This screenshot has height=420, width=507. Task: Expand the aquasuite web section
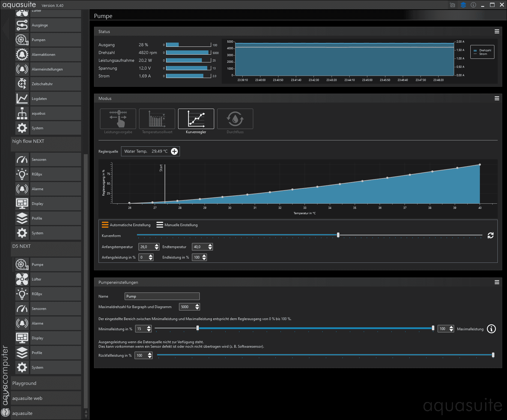click(46, 398)
